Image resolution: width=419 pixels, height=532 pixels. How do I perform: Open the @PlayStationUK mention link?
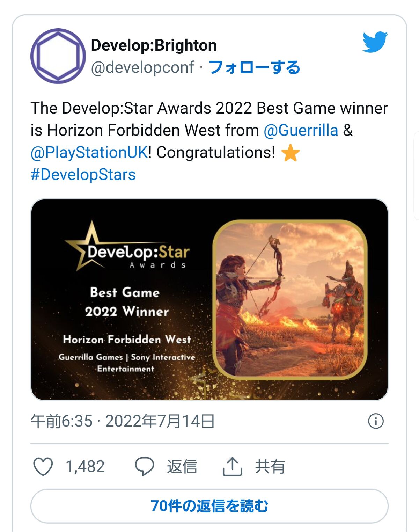89,153
